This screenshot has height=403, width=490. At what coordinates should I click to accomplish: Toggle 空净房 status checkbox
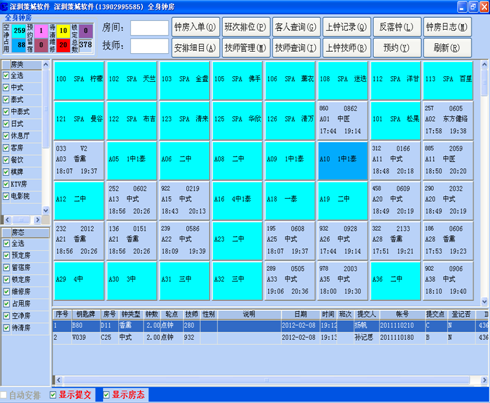(x=6, y=316)
